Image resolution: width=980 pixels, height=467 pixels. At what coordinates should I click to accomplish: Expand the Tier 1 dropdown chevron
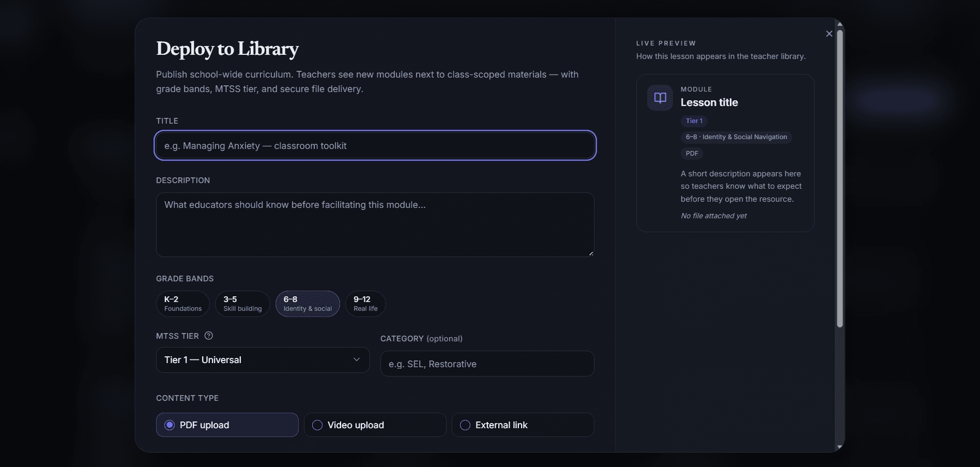pos(357,359)
